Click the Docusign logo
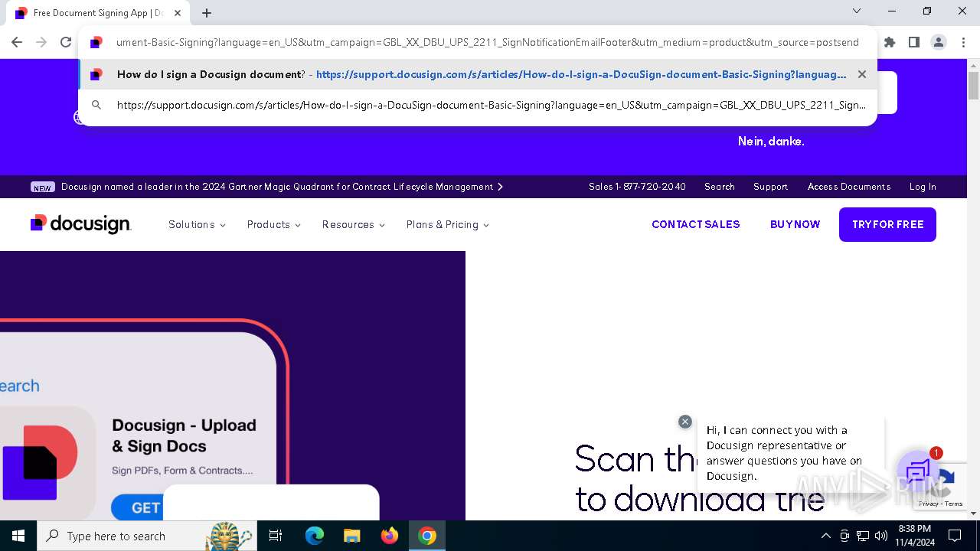Image resolution: width=980 pixels, height=551 pixels. pyautogui.click(x=80, y=223)
